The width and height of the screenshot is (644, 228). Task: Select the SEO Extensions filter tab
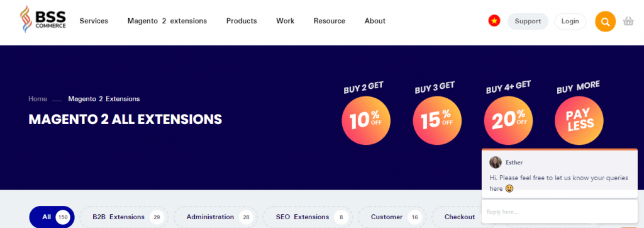pyautogui.click(x=308, y=217)
